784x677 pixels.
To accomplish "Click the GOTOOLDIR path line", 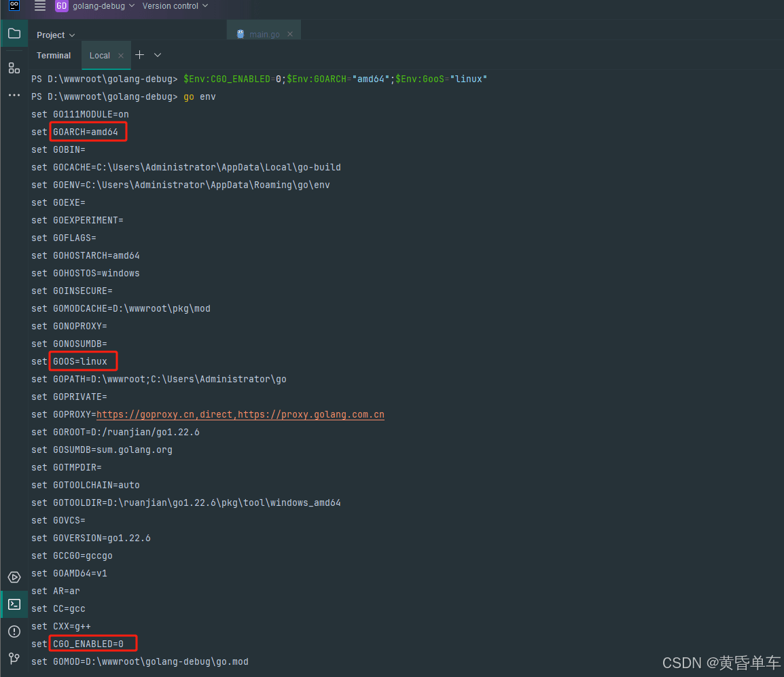I will pos(186,502).
